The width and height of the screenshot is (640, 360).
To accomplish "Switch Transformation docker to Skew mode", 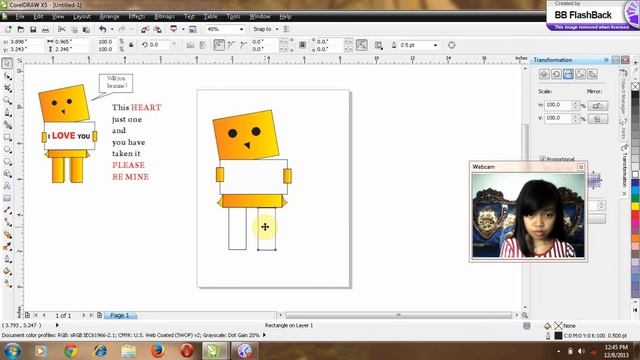I will pos(593,74).
